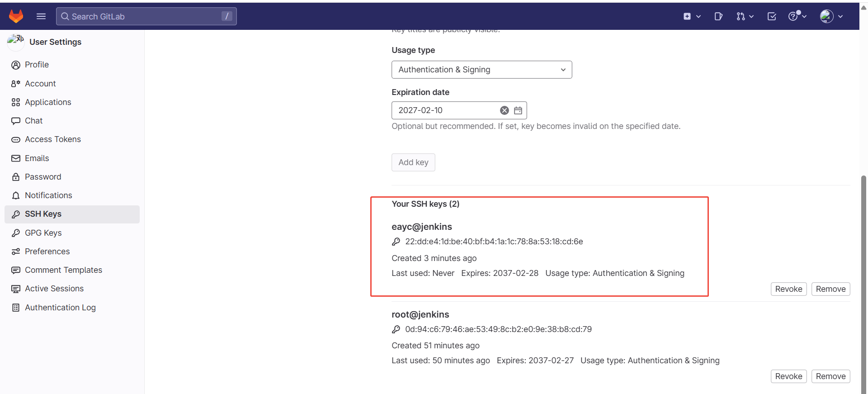Focus the Search GitLab field
Image resolution: width=868 pixels, height=394 pixels.
146,16
